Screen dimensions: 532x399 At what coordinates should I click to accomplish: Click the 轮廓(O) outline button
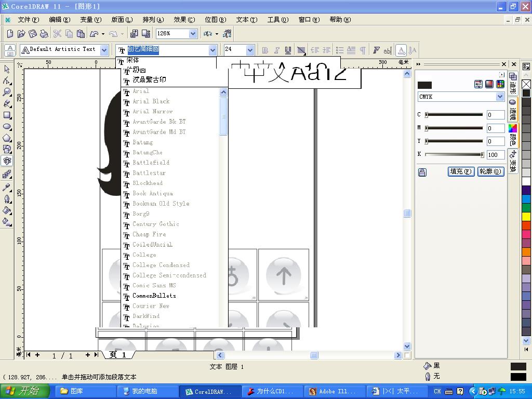click(490, 171)
